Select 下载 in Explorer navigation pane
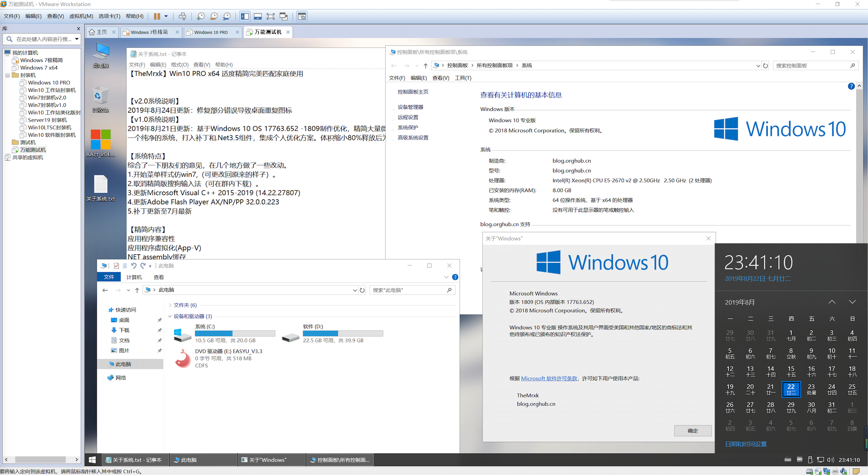 [x=124, y=330]
